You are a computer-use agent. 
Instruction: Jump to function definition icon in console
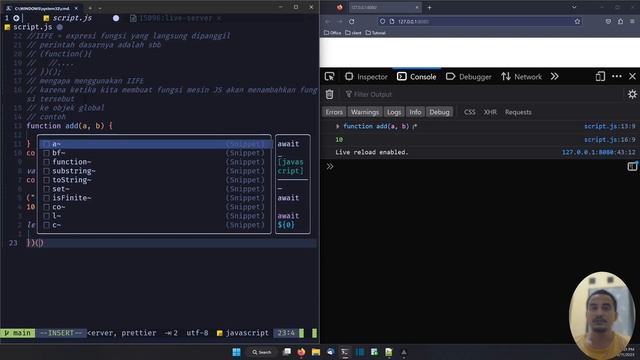click(414, 127)
